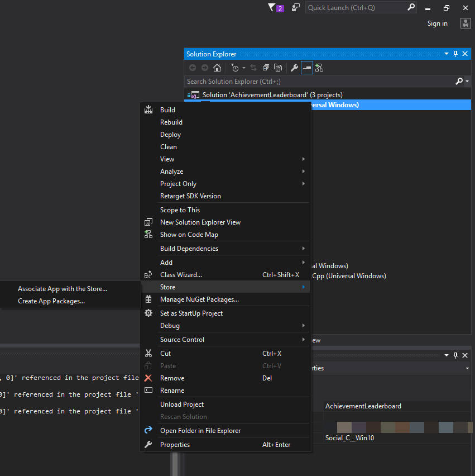Click the red X Remove icon

[148, 378]
